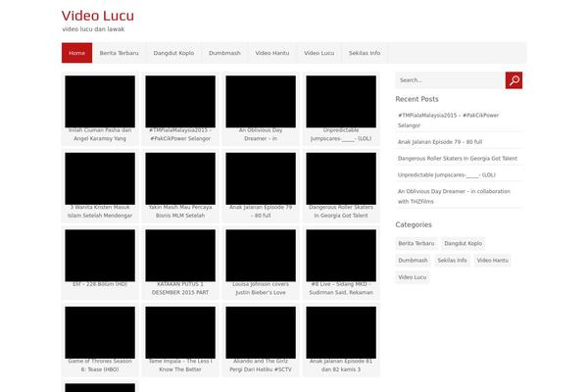Viewport: 588px width, 392px height.
Task: Open thumbnail above Anak Jalanan Episode 81 dan 82
Action: coord(341,332)
